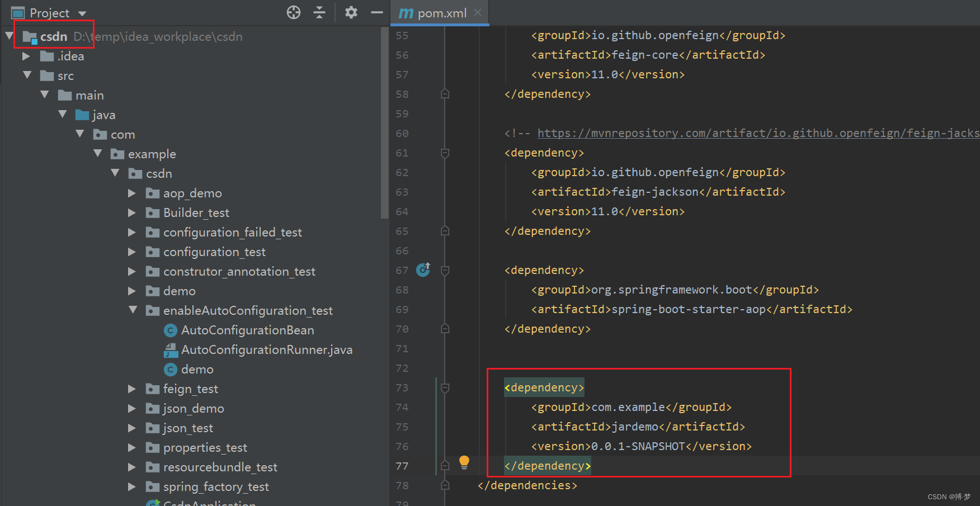Click line number 77 in the gutter

402,466
